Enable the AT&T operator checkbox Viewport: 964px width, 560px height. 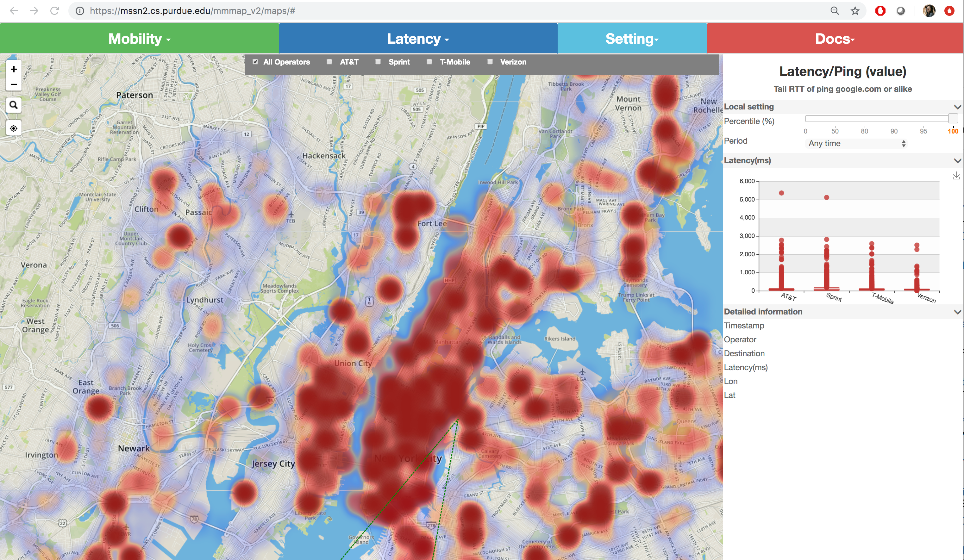329,62
